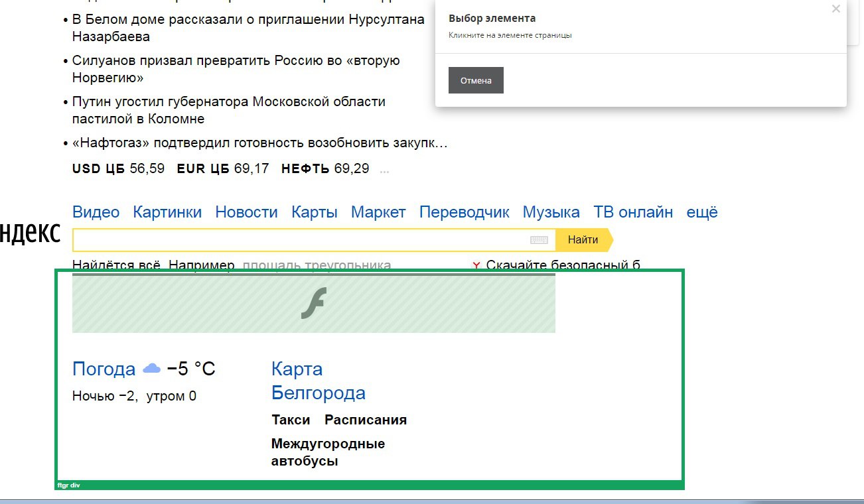
Task: Close the element picker dialog
Action: click(836, 9)
